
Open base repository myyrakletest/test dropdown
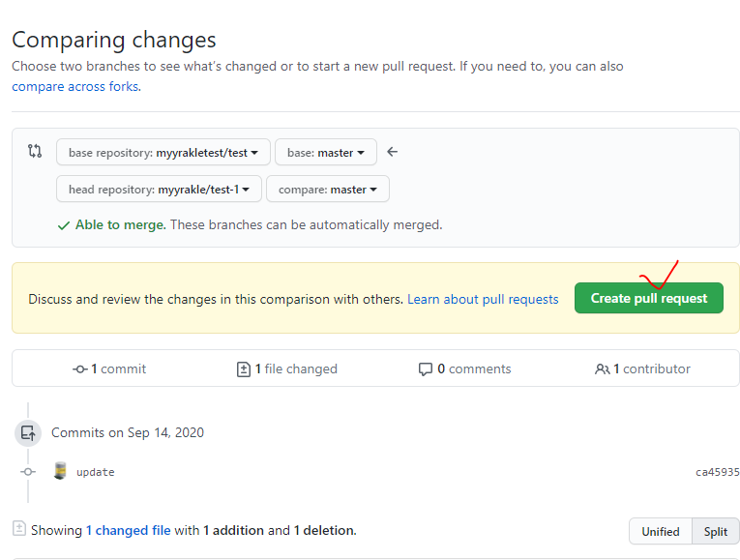click(x=163, y=152)
